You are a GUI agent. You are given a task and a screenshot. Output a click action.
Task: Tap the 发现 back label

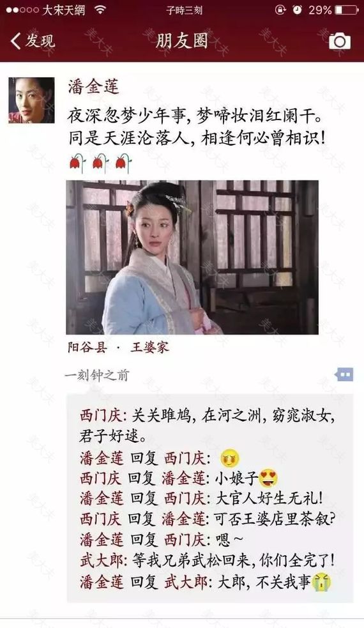coord(40,41)
